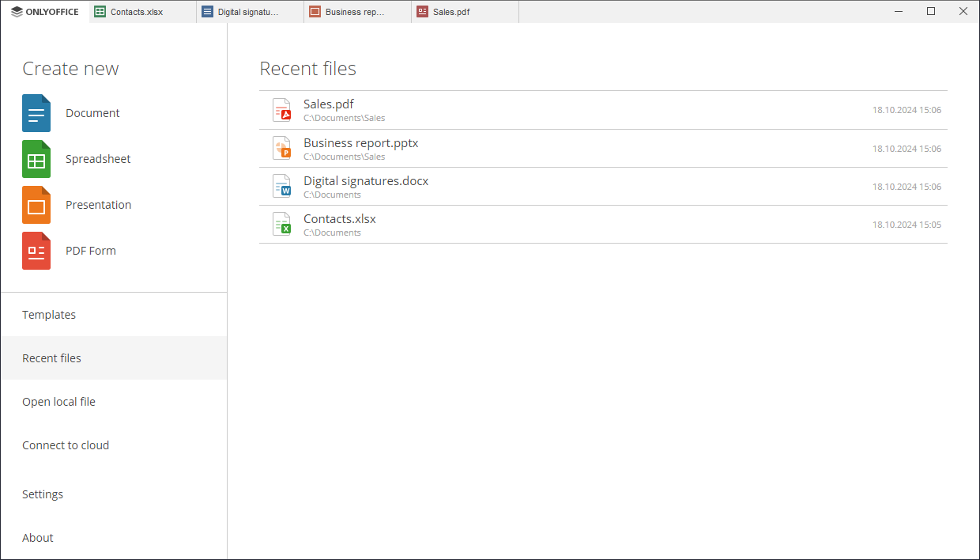980x560 pixels.
Task: Click the Excel icon beside Contacts.xlsx
Action: [281, 224]
